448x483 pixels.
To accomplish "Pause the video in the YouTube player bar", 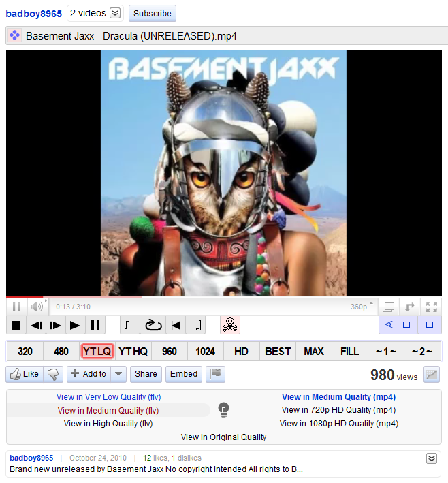I will [16, 307].
